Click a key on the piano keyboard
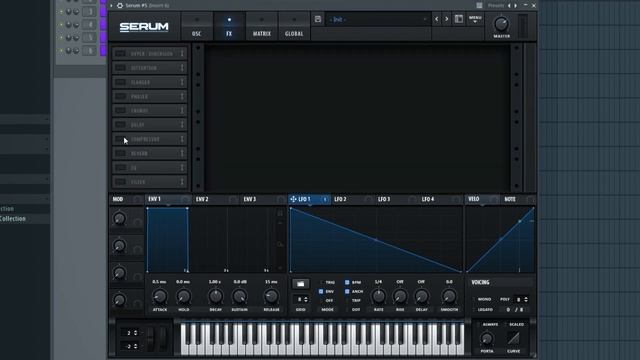 tap(321, 339)
